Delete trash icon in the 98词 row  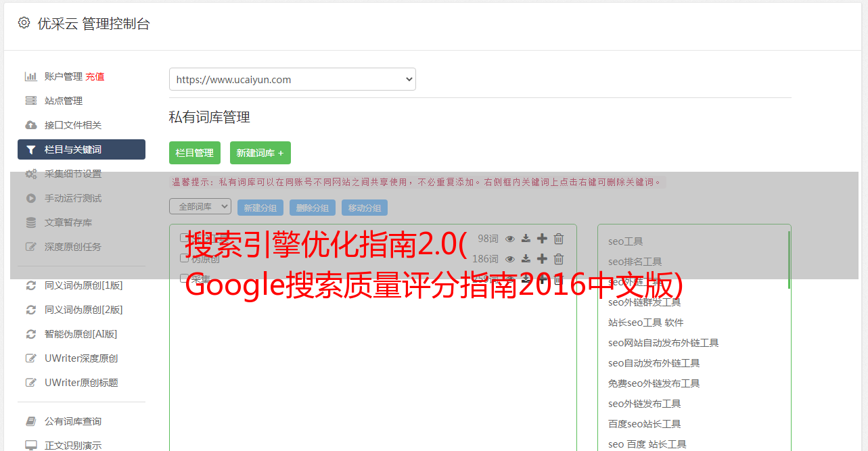tap(559, 239)
